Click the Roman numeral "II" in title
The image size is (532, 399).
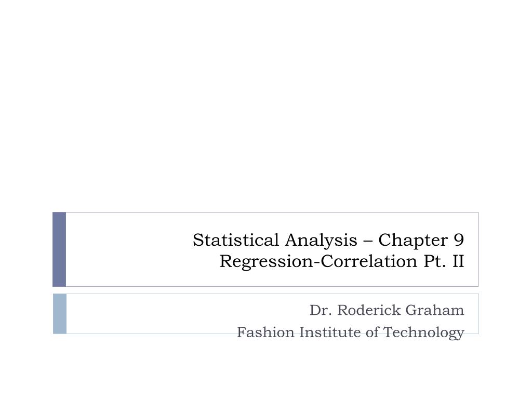pos(458,261)
